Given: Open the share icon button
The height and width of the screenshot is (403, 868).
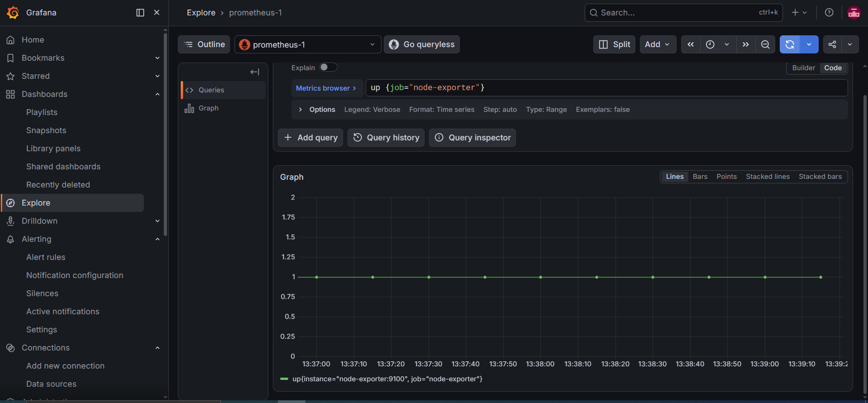Looking at the screenshot, I should tap(832, 44).
